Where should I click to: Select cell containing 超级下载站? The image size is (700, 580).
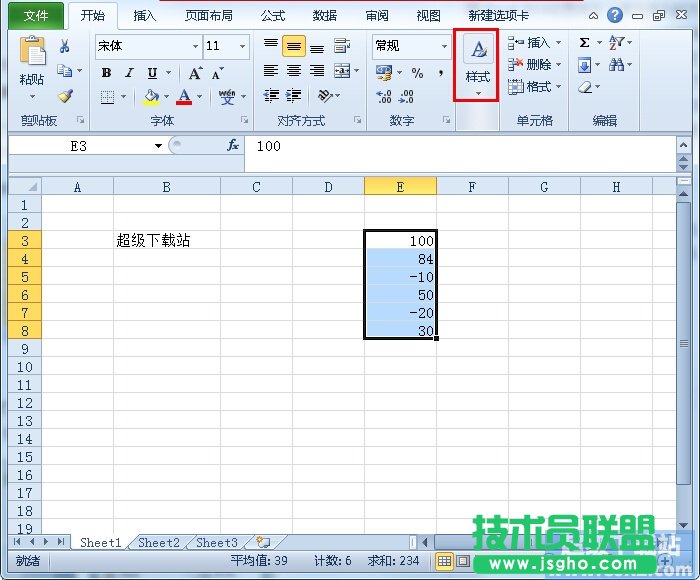tap(167, 240)
